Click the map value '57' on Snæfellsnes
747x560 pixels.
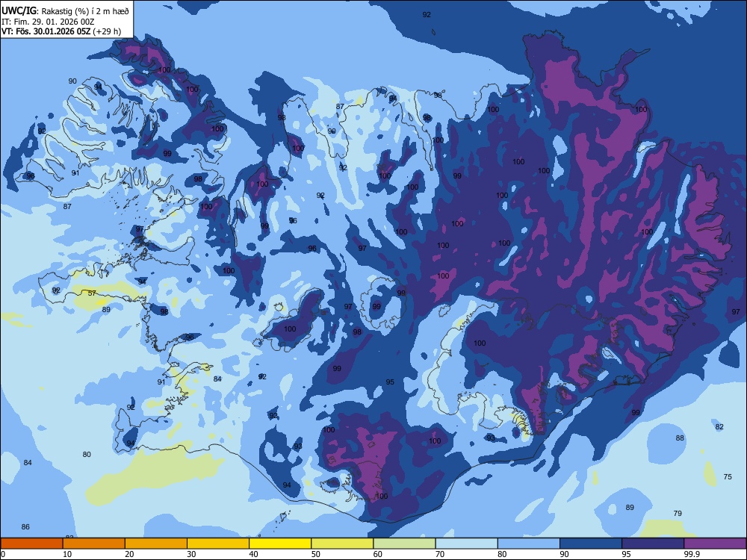(x=93, y=293)
